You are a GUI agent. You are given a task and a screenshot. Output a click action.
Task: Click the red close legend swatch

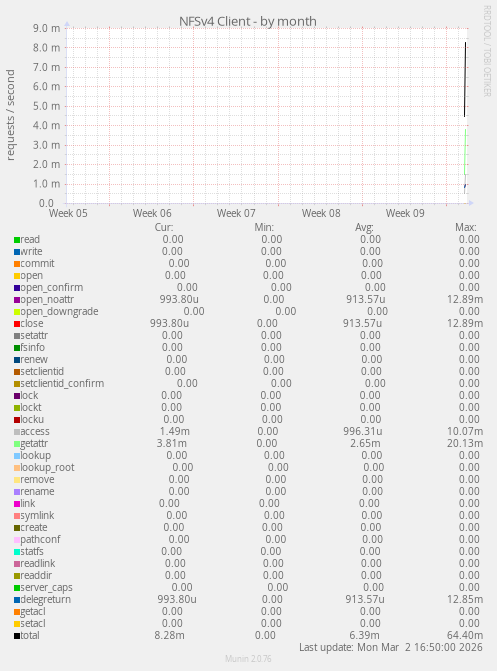coord(17,324)
